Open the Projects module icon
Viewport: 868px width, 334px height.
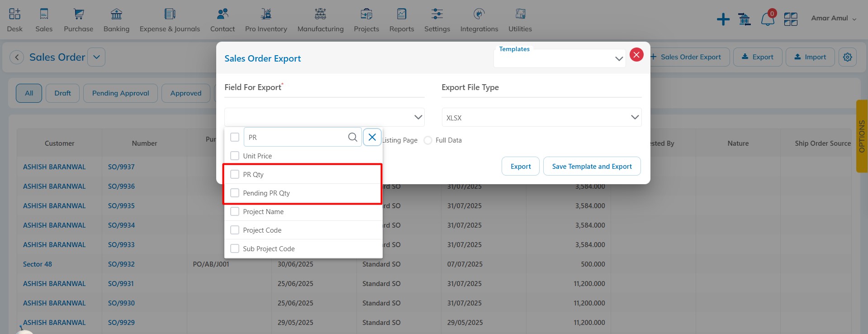click(x=366, y=14)
